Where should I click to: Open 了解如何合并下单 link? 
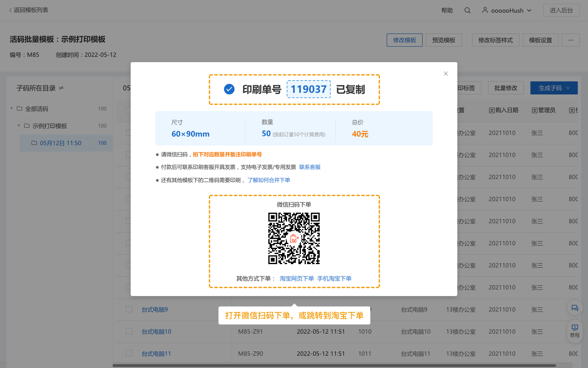(x=269, y=180)
